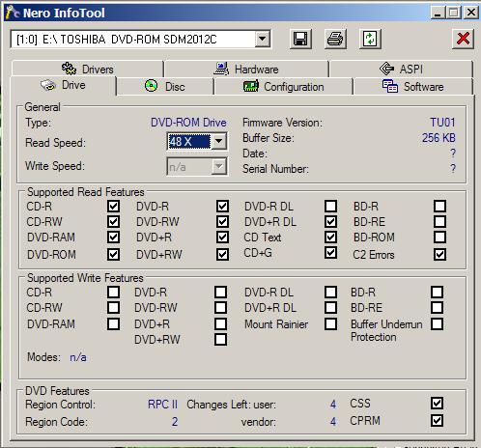Open the Software tab
The height and width of the screenshot is (448, 481).
[413, 86]
